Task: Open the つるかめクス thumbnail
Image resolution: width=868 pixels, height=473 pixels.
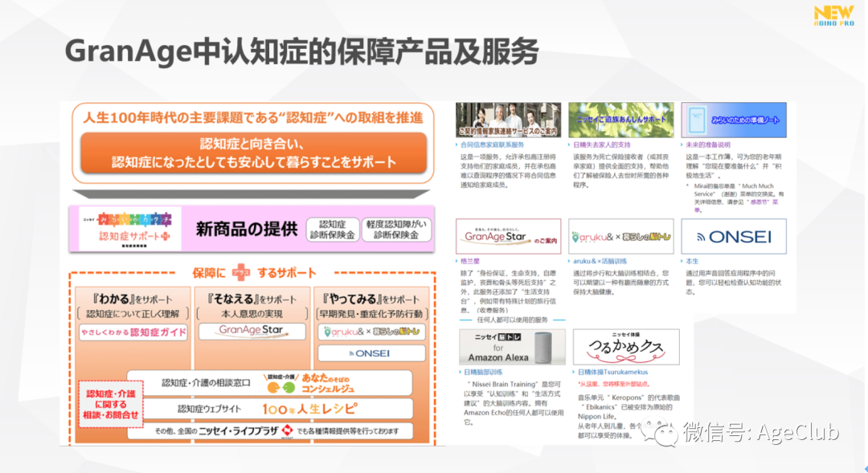Action: tap(626, 347)
